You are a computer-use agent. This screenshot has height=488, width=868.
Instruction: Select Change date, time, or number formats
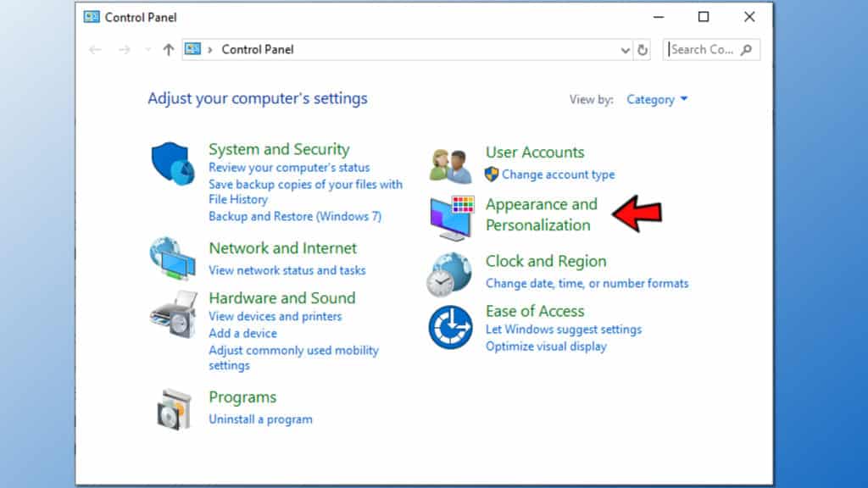pos(587,283)
